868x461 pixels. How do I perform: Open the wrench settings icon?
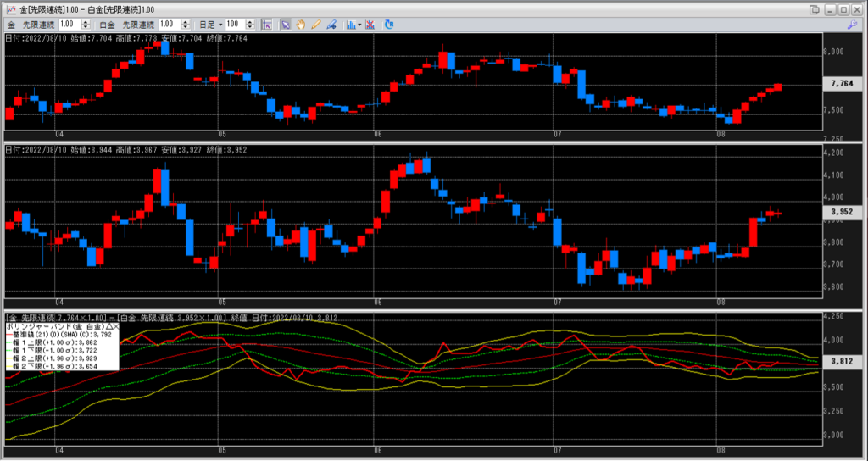pos(852,25)
